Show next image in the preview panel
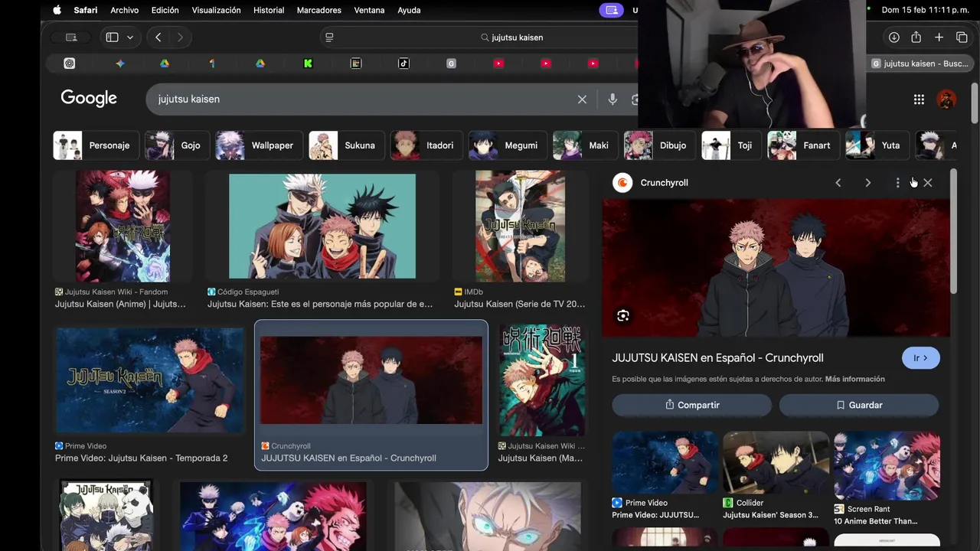Viewport: 980px width, 551px height. click(x=867, y=183)
